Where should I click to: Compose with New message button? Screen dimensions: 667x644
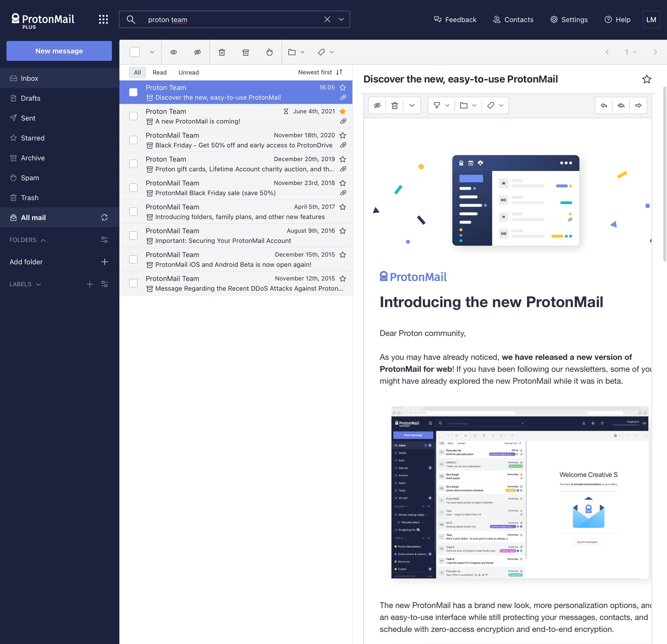coord(59,51)
